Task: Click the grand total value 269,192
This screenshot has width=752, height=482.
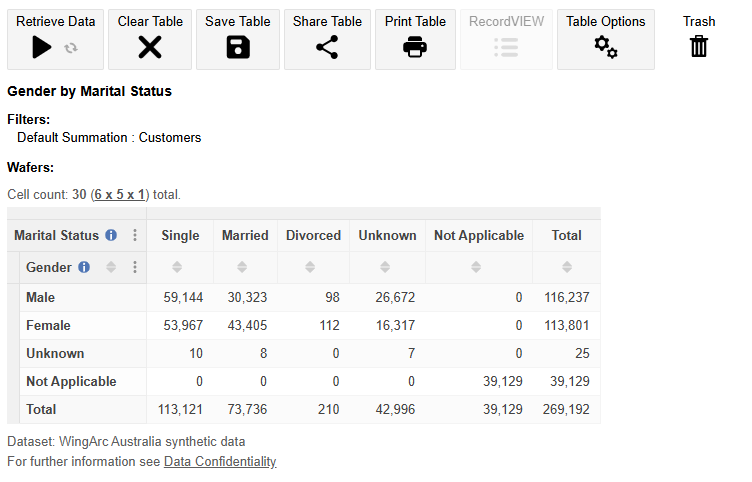Action: click(x=566, y=409)
